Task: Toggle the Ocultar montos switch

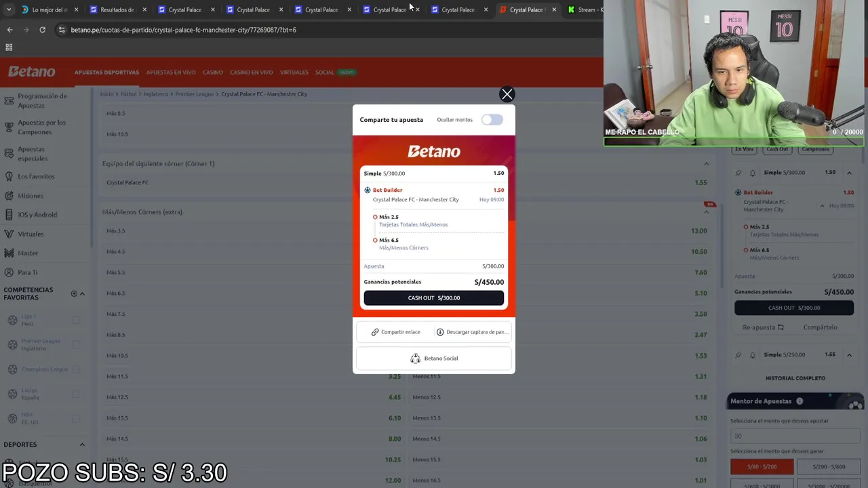Action: [x=492, y=120]
